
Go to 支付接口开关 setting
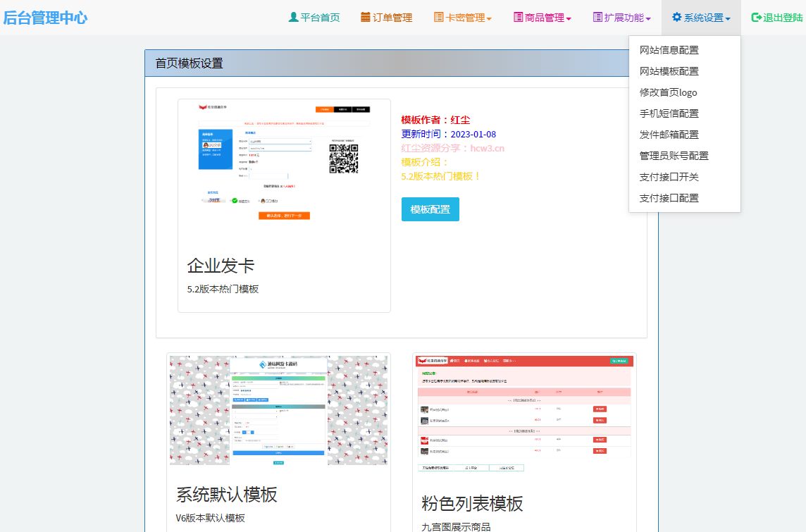click(669, 177)
